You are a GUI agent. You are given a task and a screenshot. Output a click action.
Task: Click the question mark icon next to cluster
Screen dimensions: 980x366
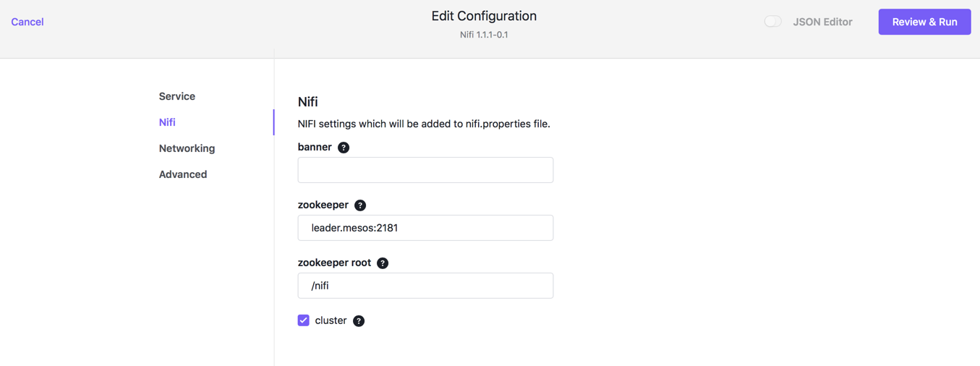click(x=359, y=321)
